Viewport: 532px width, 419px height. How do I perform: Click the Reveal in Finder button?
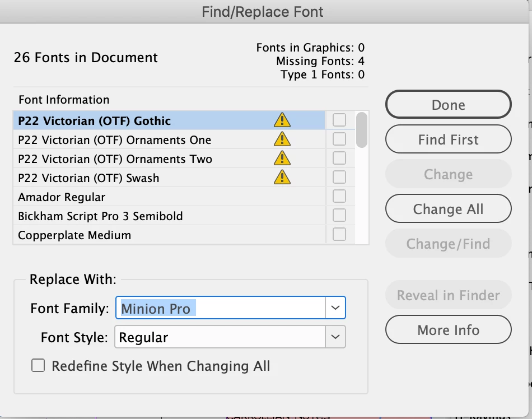(x=448, y=295)
